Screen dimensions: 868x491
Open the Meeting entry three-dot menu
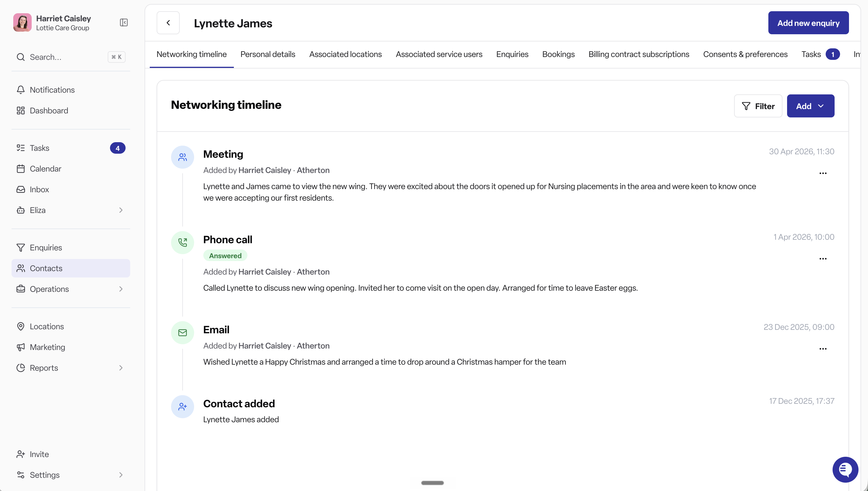pyautogui.click(x=823, y=173)
